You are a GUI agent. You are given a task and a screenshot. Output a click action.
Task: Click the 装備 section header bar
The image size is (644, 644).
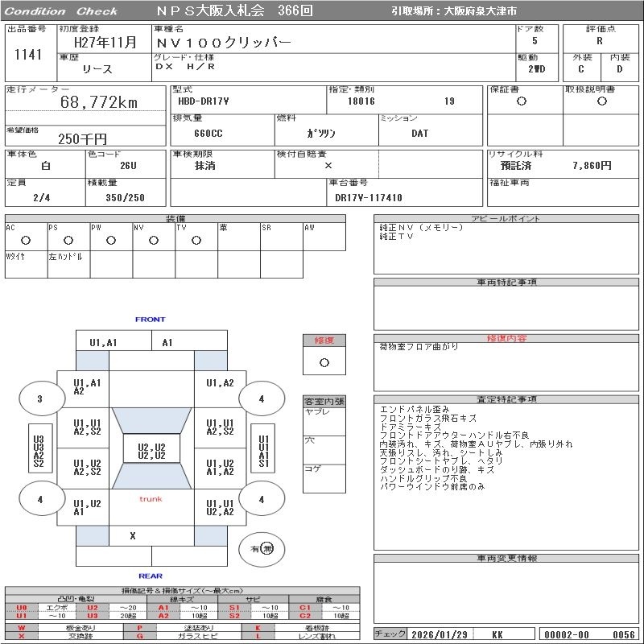(x=175, y=219)
